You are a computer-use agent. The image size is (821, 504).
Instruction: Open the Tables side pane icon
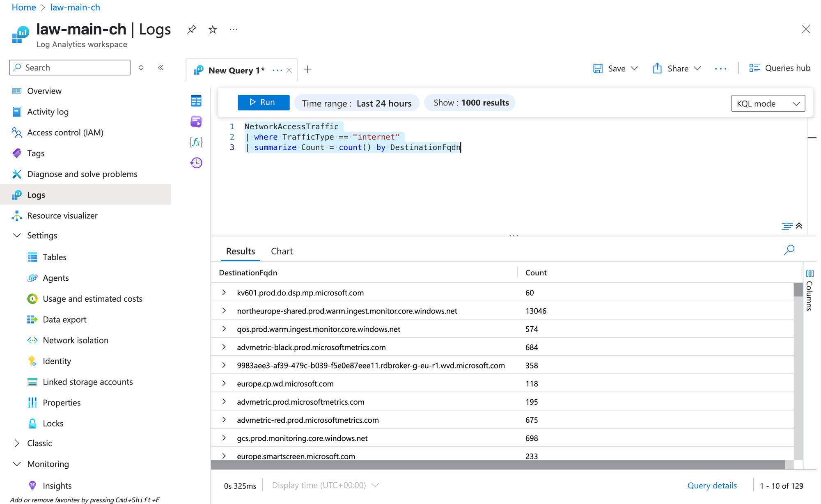coord(196,101)
